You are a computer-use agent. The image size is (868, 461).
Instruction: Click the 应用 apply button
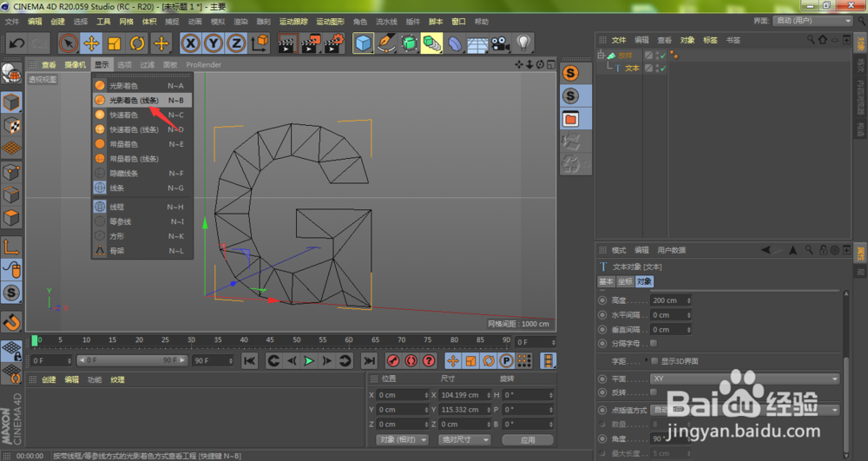coord(528,440)
